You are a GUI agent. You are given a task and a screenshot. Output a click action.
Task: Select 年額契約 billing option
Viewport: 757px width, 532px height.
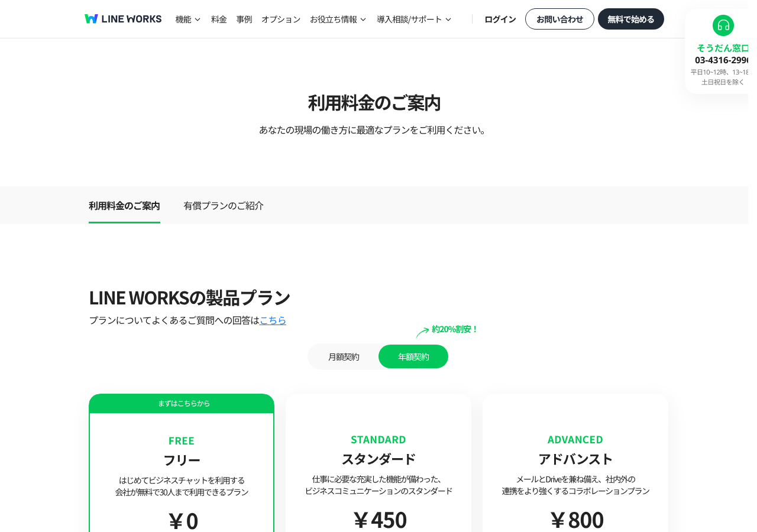pos(413,356)
